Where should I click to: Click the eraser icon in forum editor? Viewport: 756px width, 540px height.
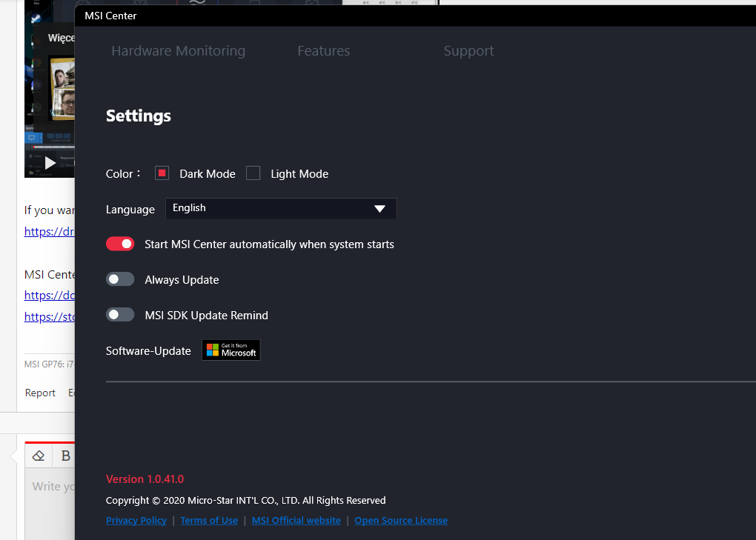tap(39, 456)
